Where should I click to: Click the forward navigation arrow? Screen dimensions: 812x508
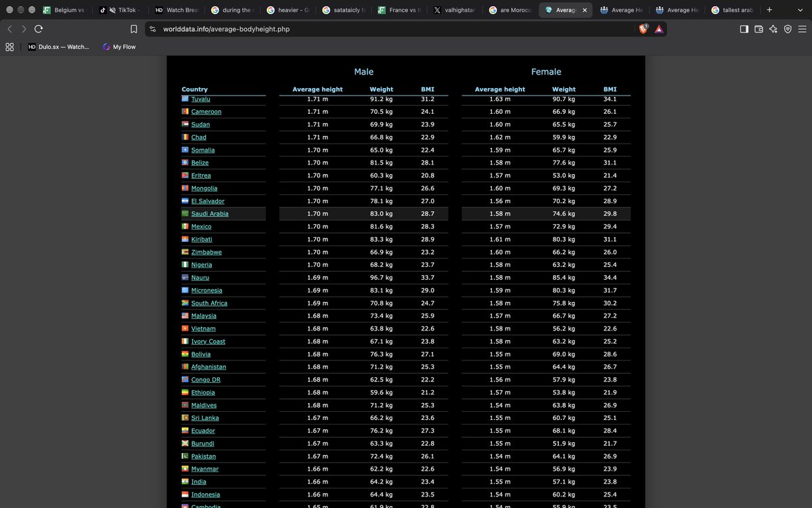[x=24, y=29]
